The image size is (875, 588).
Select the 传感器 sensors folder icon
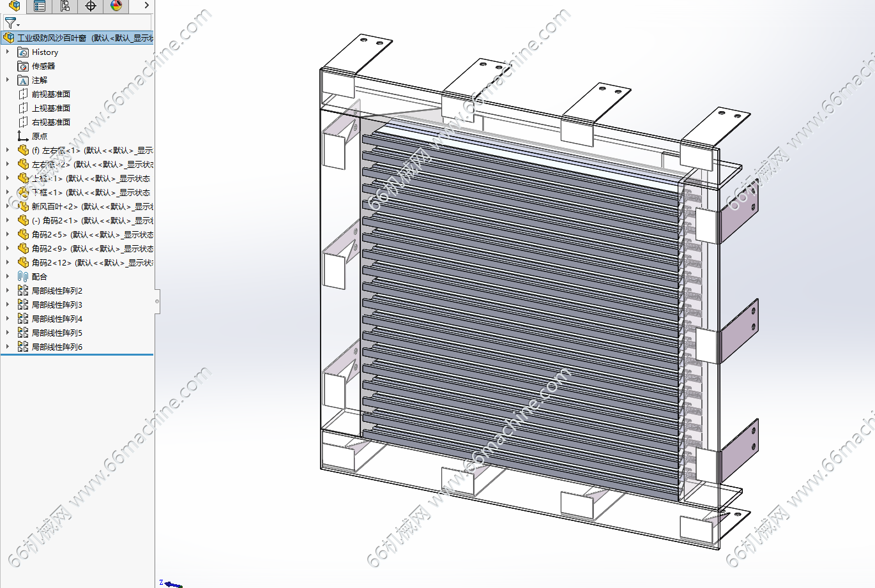point(23,66)
